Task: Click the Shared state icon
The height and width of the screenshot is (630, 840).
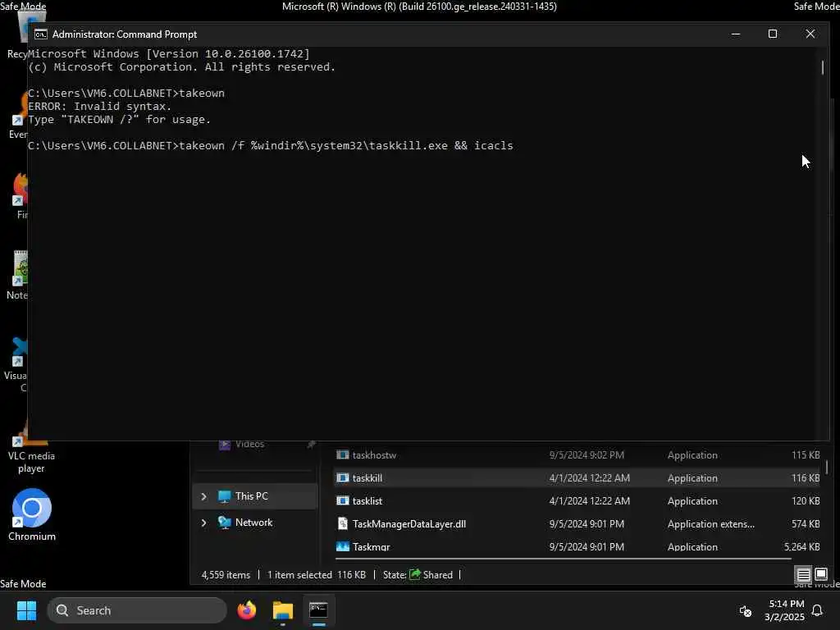Action: [x=414, y=574]
